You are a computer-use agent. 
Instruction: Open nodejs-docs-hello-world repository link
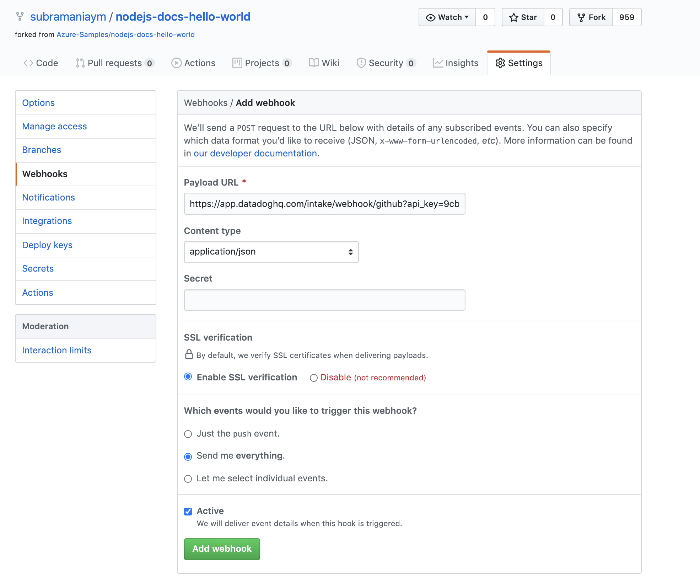pos(183,17)
